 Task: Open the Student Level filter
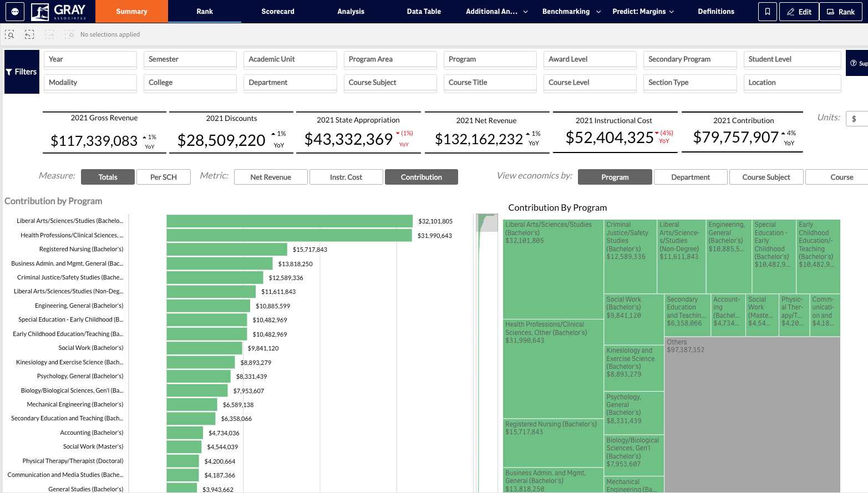coord(792,59)
